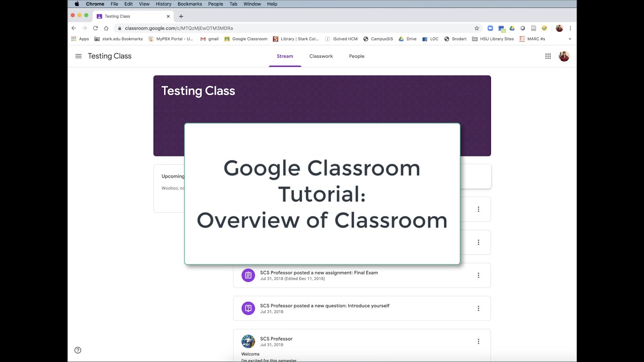
Task: Open the gmail bookmark
Action: pos(210,39)
